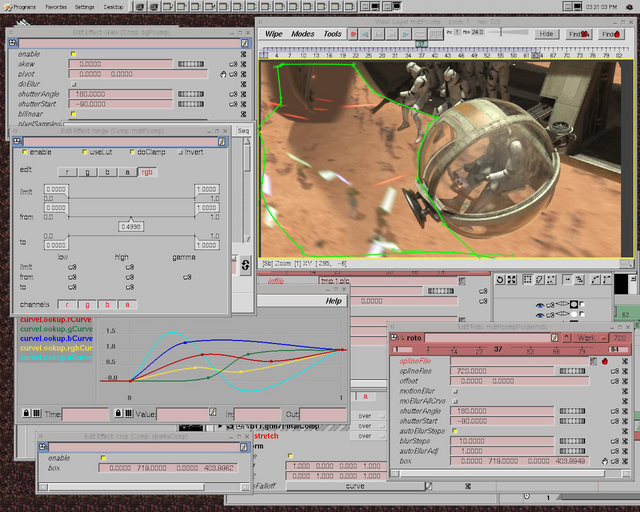
Task: Click the Hide button in viewer
Action: coord(546,34)
